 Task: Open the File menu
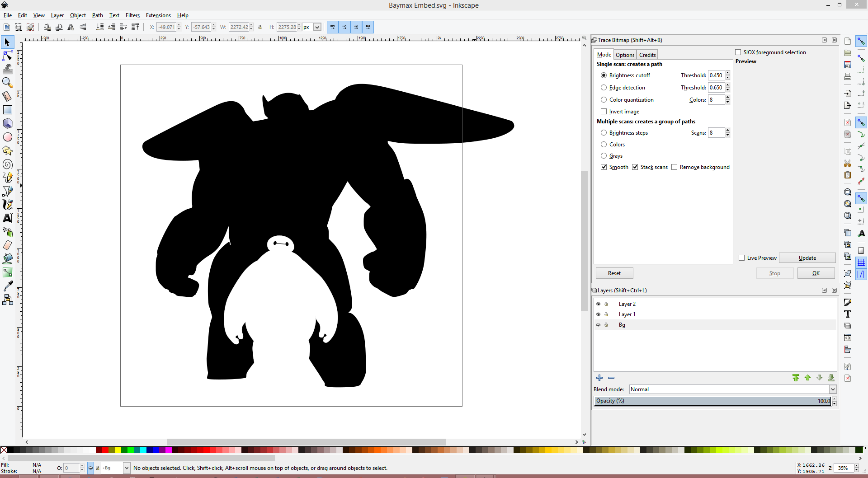[8, 15]
